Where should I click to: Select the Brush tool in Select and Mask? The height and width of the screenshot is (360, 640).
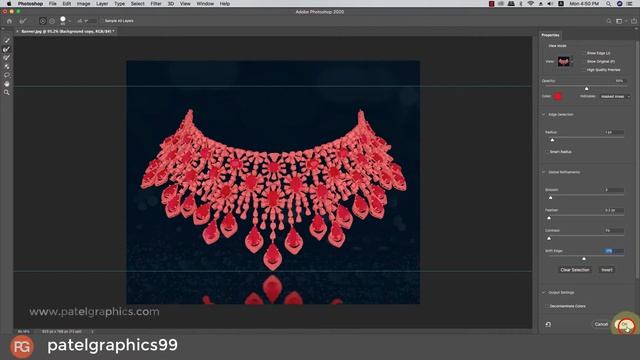click(7, 58)
